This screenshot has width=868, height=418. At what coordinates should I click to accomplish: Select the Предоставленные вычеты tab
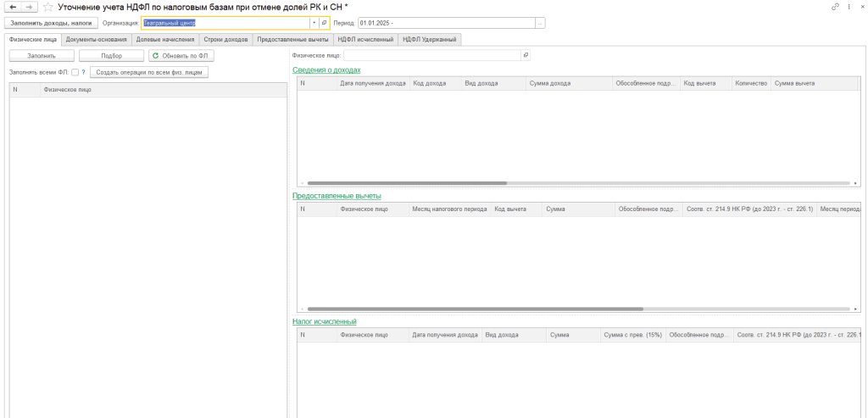tap(292, 39)
